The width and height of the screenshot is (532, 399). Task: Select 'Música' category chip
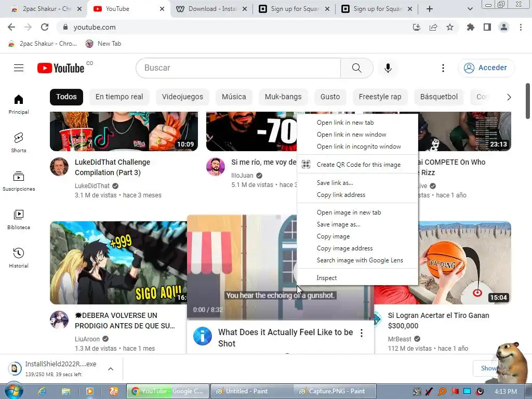(x=234, y=97)
